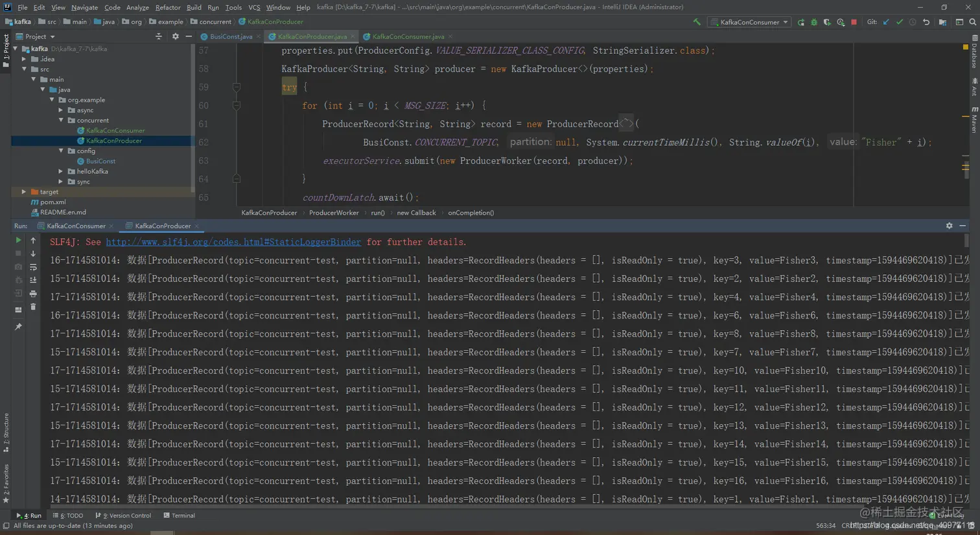
Task: Click Collapse All icon in Project panel
Action: [x=159, y=36]
